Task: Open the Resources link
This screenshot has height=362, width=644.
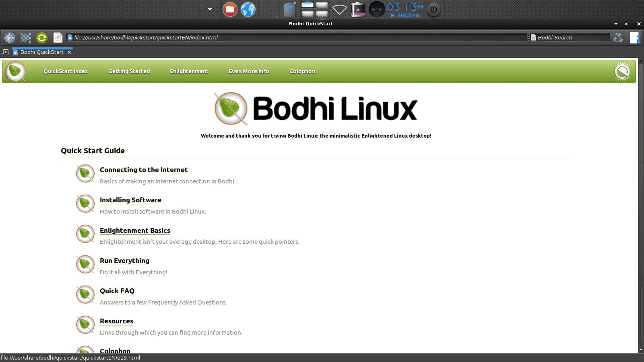Action: pyautogui.click(x=116, y=321)
